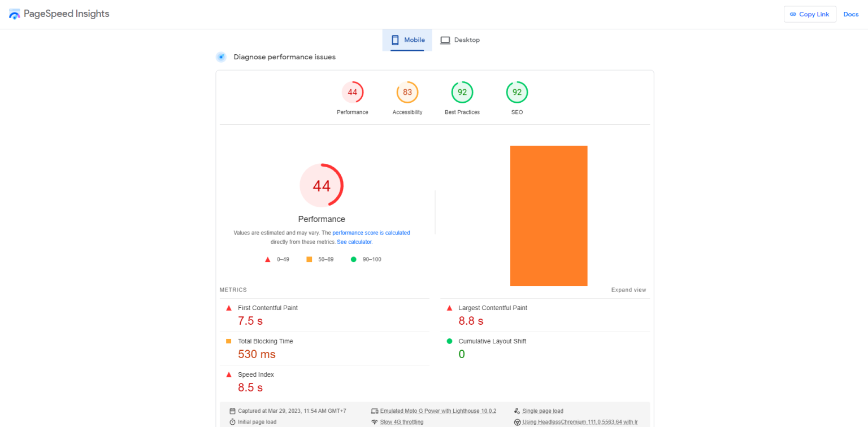This screenshot has height=427, width=868.
Task: Click the phone icon on the Mobile tab
Action: pyautogui.click(x=395, y=40)
